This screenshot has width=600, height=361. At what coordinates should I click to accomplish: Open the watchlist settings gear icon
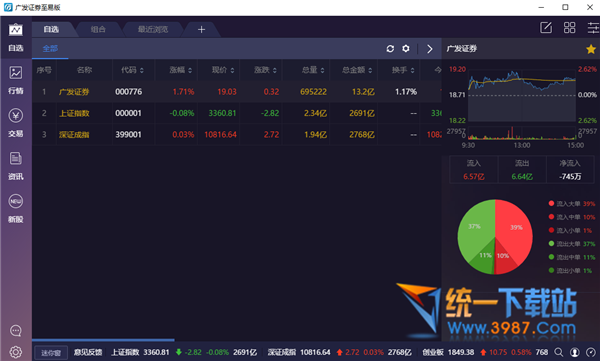pos(406,49)
